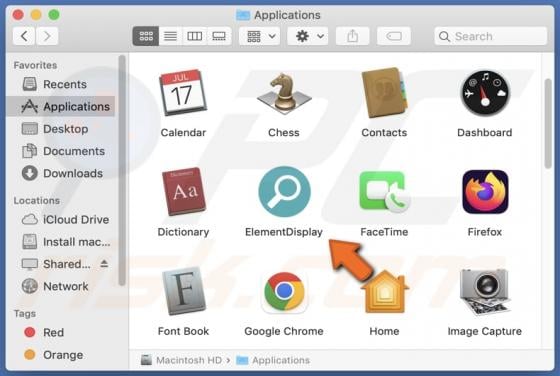Click the folder proxy icon in the title bar
Screen dimensions: 560x376
coord(243,15)
